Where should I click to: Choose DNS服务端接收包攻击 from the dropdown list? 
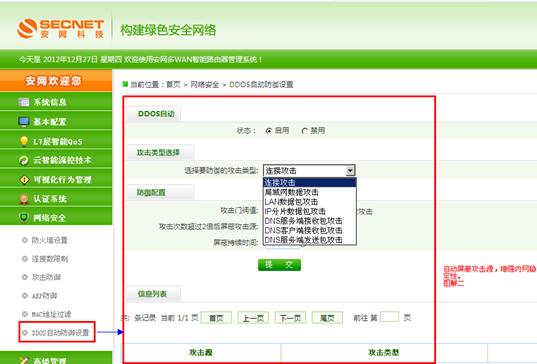[x=310, y=221]
